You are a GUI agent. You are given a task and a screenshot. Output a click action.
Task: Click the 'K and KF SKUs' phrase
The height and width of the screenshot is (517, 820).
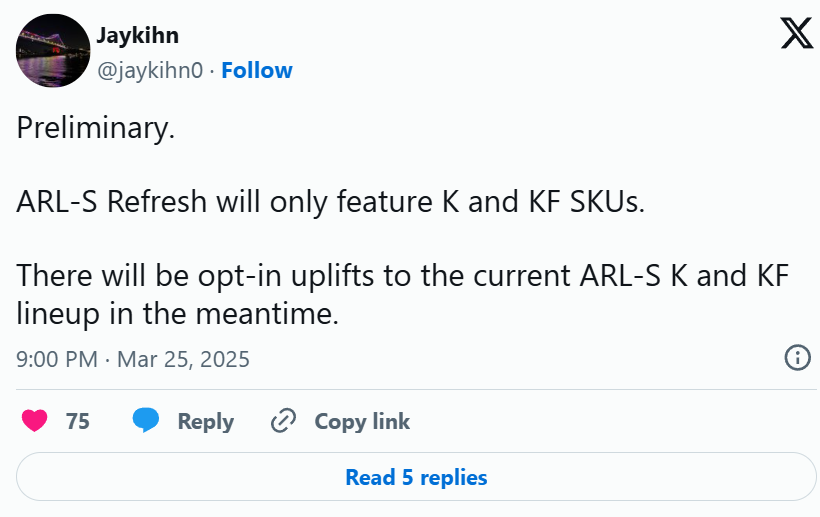pos(543,201)
